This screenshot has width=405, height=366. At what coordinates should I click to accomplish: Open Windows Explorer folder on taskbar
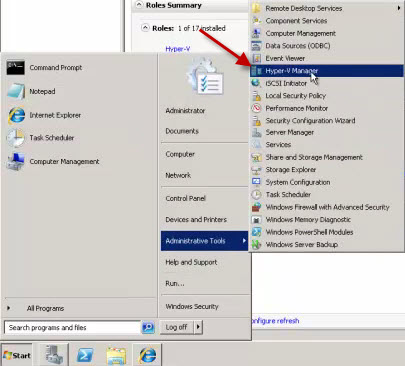[x=116, y=356]
